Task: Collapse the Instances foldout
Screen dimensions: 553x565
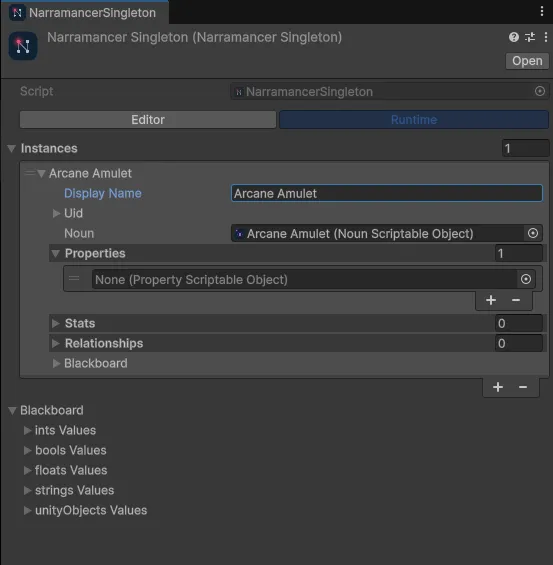Action: click(x=12, y=148)
